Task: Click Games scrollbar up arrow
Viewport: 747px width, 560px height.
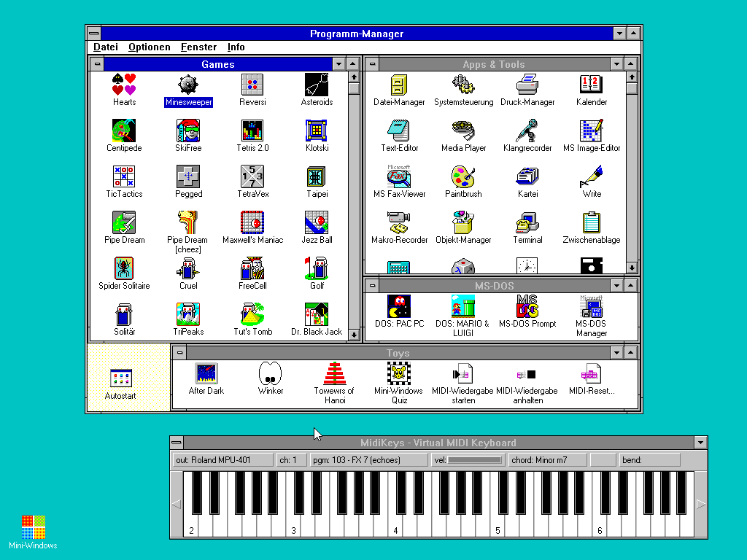Action: point(354,77)
